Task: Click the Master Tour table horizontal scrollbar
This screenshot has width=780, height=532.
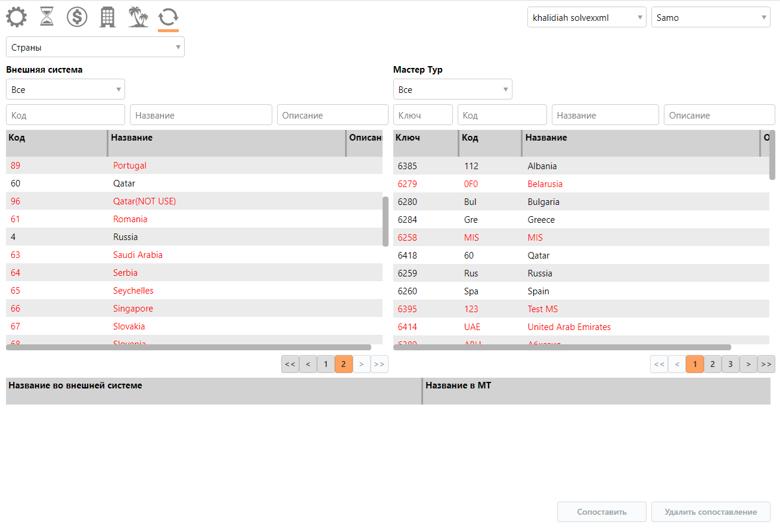Action: [562, 347]
